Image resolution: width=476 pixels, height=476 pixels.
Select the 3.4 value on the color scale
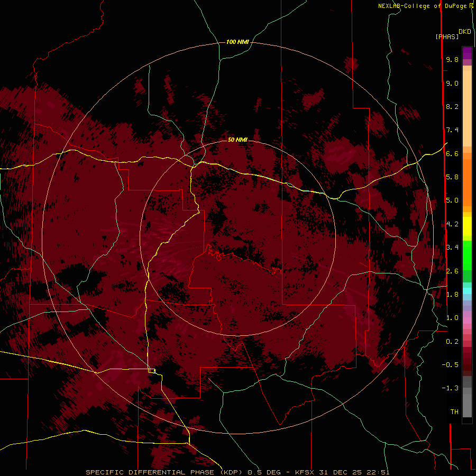452,248
